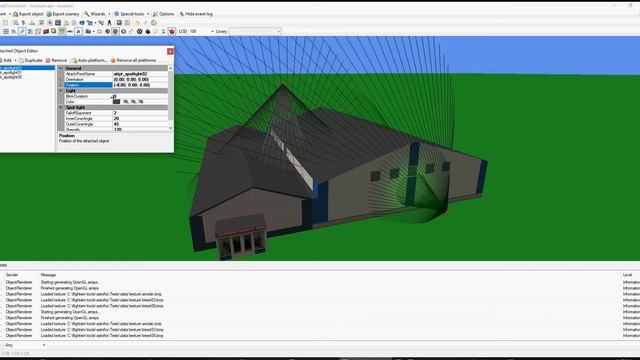Click the red teapot render icon
640x360 pixels.
pos(172,31)
